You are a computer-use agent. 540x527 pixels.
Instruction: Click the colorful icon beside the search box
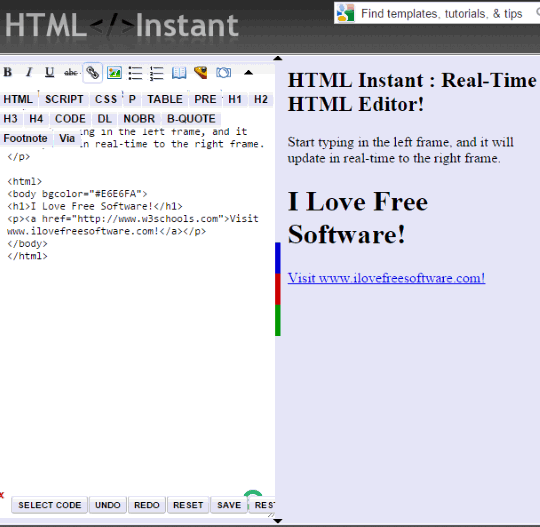click(345, 13)
